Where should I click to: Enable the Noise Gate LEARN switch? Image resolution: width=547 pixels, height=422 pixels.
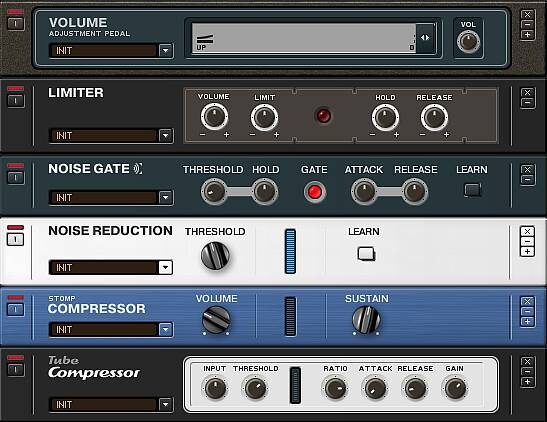[472, 190]
